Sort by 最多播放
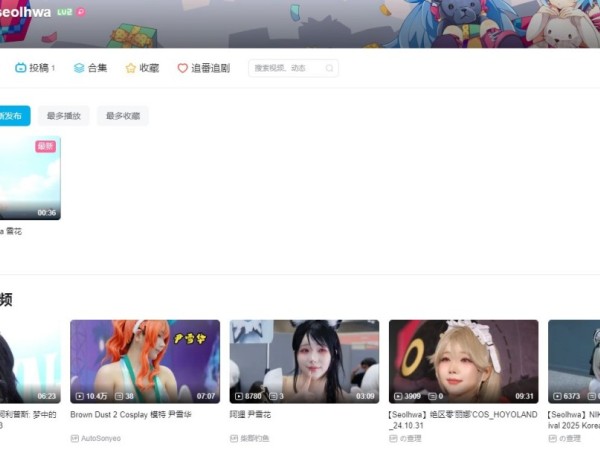600x450 pixels. point(64,116)
